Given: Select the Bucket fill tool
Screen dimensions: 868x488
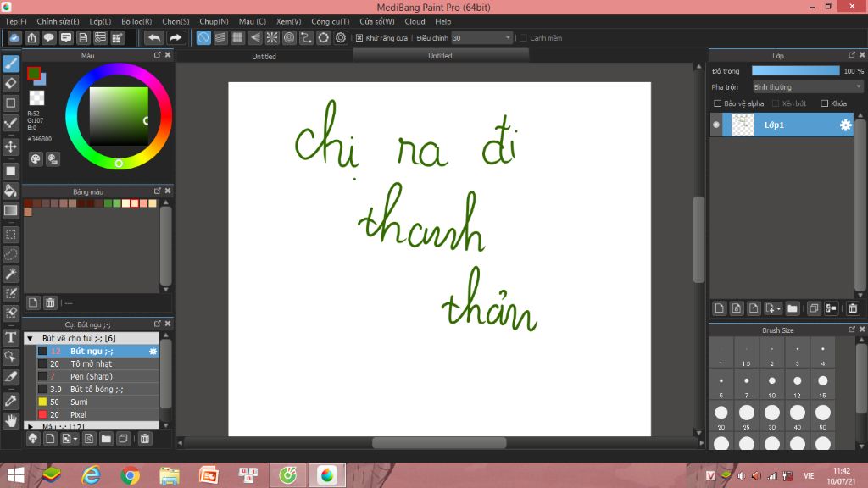Looking at the screenshot, I should coord(10,191).
